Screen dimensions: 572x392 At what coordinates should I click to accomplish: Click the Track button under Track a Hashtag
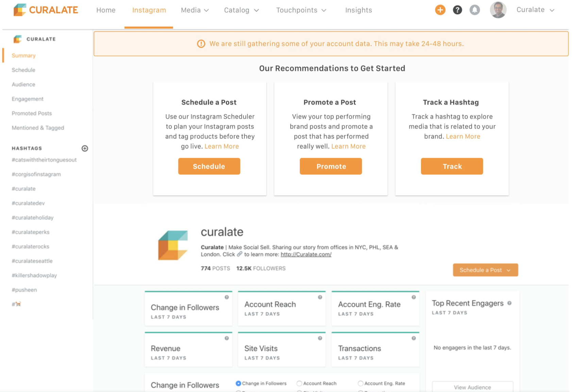pos(452,166)
